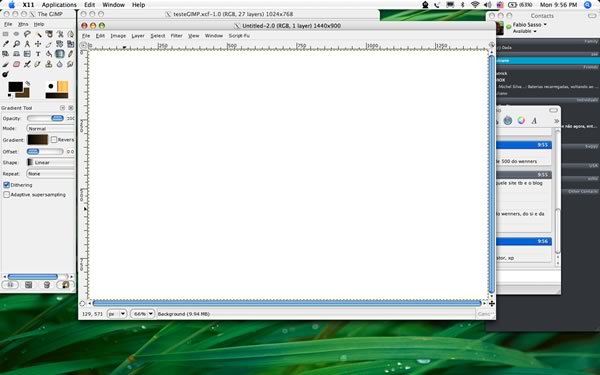Select the Airbrush tool
The width and height of the screenshot is (600, 375).
[27, 64]
